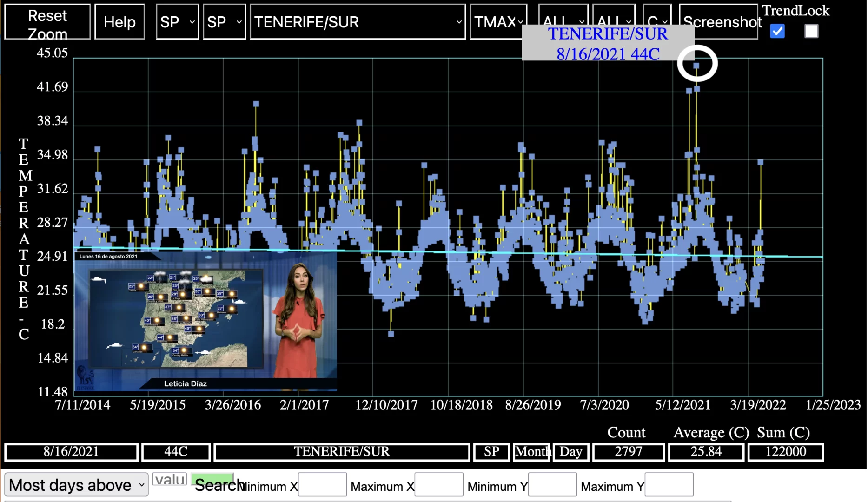
Task: Click the Count value 2797
Action: 629,452
